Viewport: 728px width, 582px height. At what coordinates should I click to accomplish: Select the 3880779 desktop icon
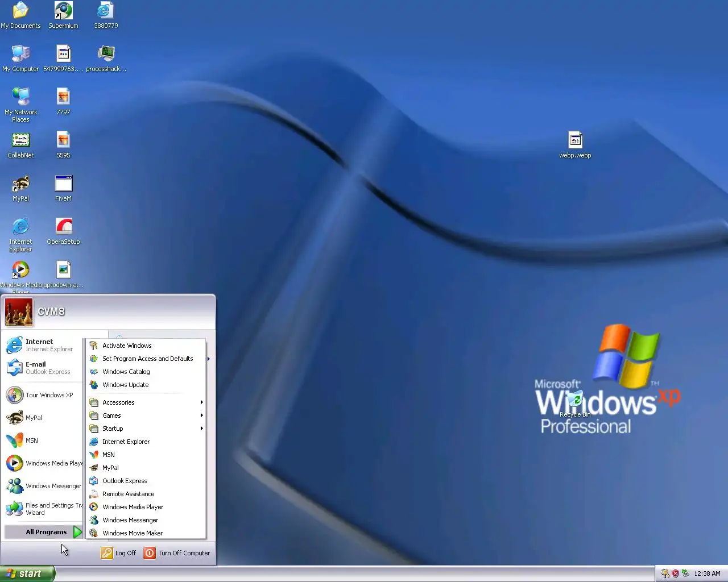pos(106,15)
